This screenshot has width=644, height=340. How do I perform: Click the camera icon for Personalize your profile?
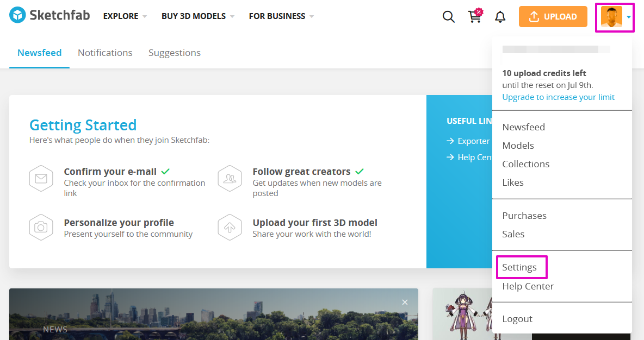(x=41, y=227)
